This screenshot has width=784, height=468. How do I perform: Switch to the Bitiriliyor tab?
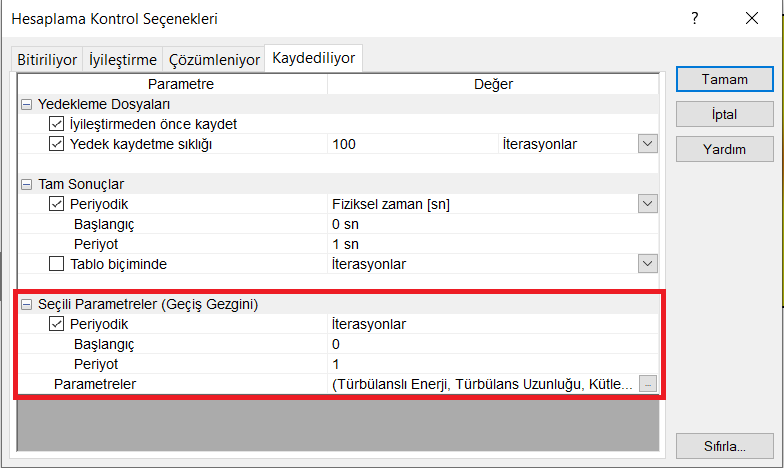coord(47,60)
